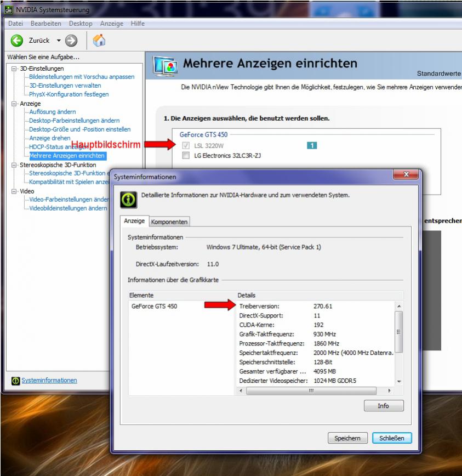This screenshot has width=462, height=476.
Task: Click the grey Forward arrow icon
Action: coord(71,41)
